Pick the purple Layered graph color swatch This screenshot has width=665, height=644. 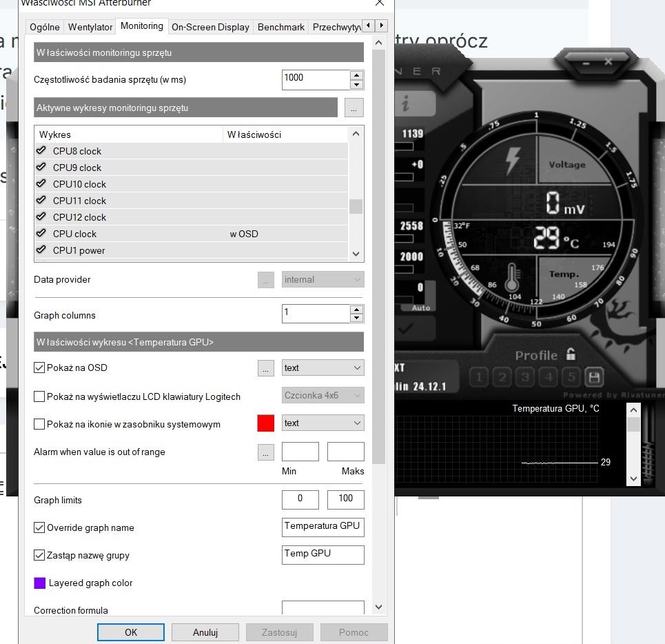pos(40,583)
